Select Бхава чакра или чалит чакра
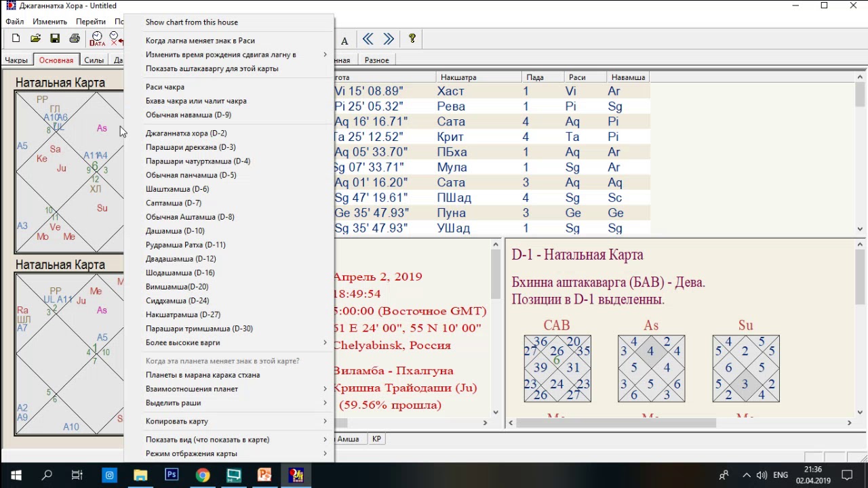The width and height of the screenshot is (868, 488). point(229,101)
